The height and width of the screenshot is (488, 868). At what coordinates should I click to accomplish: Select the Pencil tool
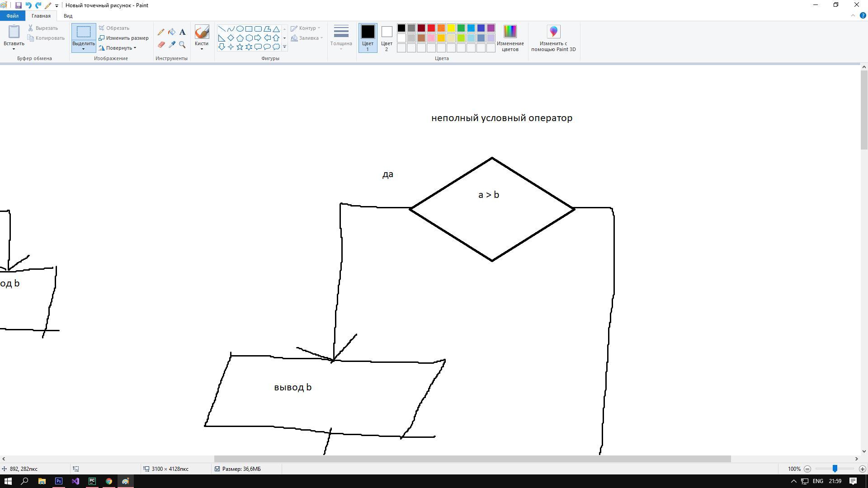coord(161,32)
